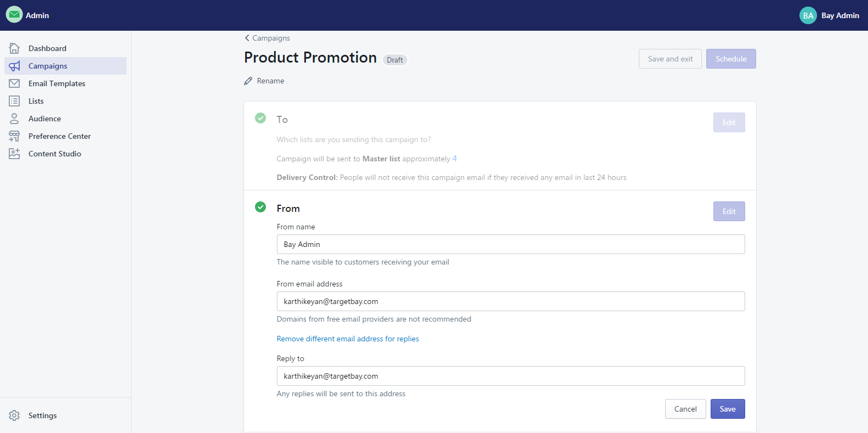This screenshot has height=433, width=868.
Task: Click Edit in From section
Action: click(729, 211)
